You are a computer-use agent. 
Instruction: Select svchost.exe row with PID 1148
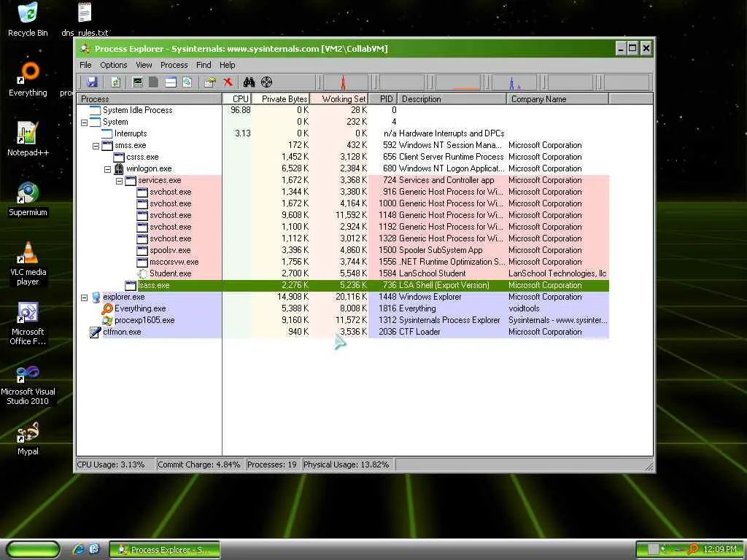(343, 215)
